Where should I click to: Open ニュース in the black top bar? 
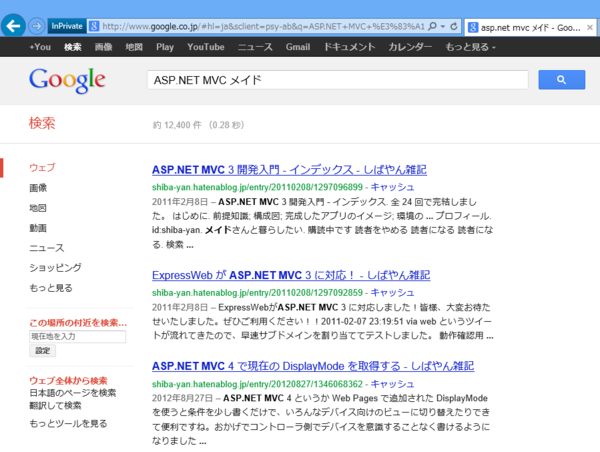(255, 47)
